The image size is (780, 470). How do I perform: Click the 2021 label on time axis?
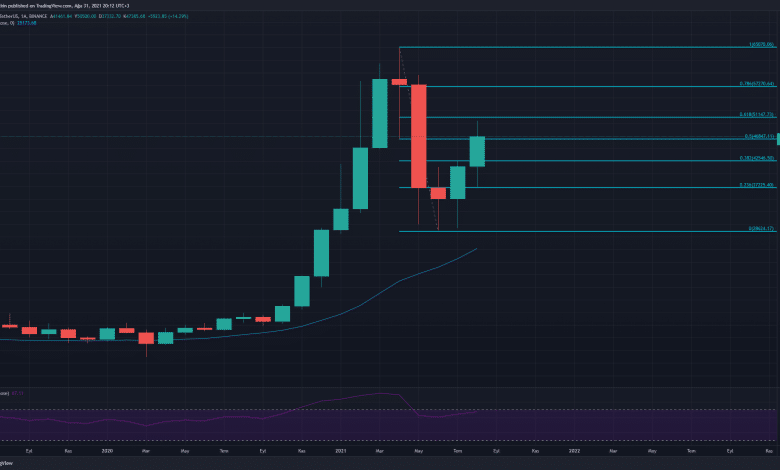[340, 451]
